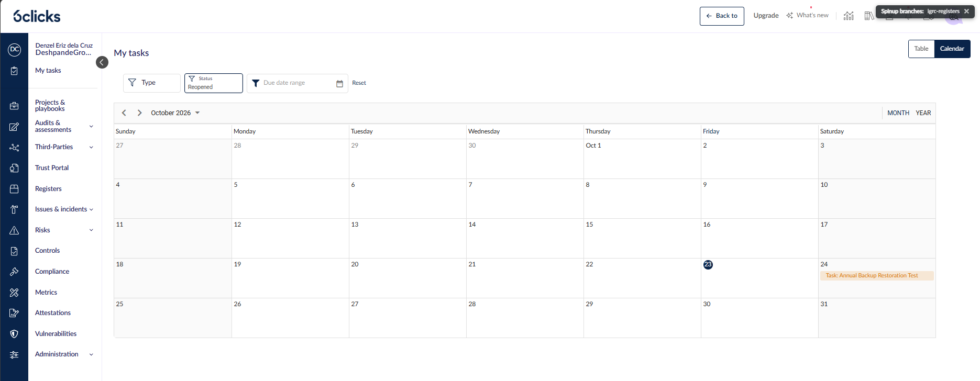Click the Registers box icon
This screenshot has width=980, height=381.
(14, 189)
